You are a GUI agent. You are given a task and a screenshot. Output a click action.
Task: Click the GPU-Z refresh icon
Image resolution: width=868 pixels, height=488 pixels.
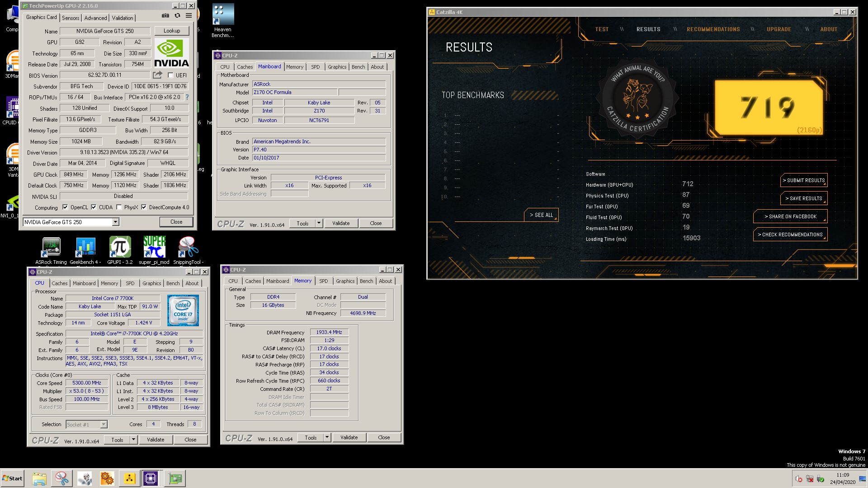click(x=177, y=16)
